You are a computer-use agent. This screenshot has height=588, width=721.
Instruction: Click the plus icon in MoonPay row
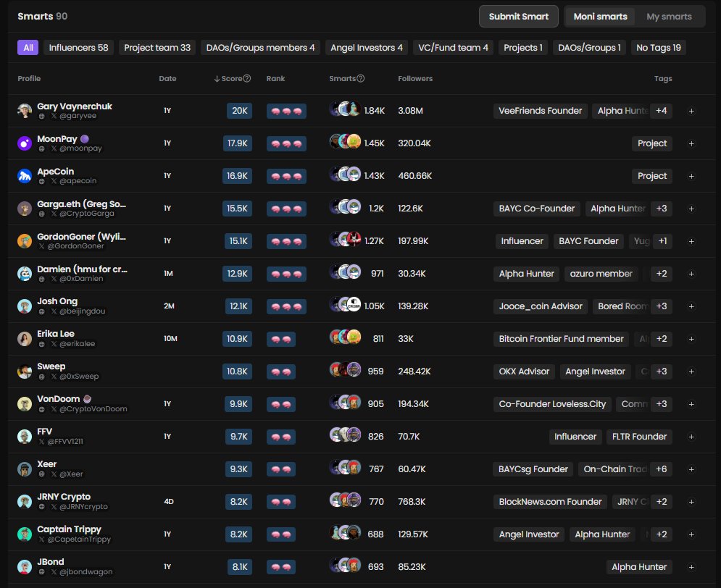pyautogui.click(x=691, y=144)
